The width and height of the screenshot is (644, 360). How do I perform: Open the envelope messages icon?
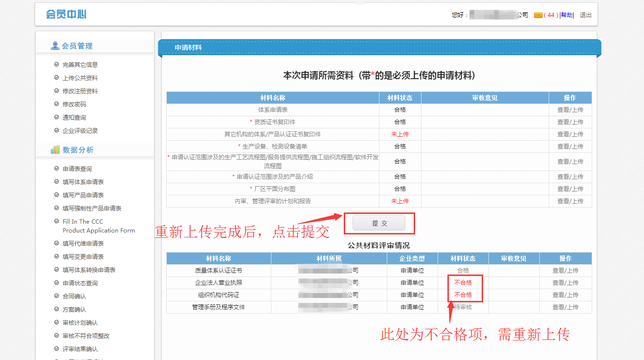538,15
